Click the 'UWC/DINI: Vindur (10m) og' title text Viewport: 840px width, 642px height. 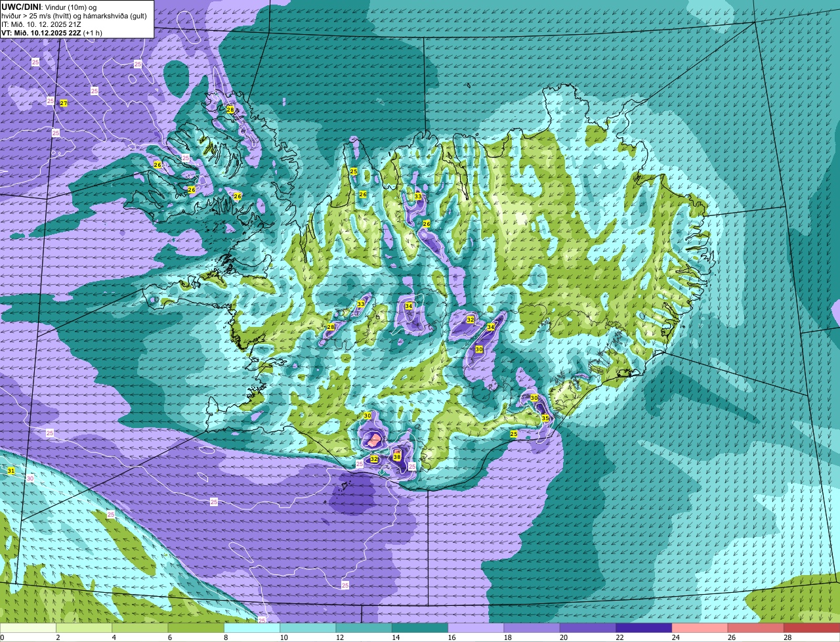[x=49, y=7]
